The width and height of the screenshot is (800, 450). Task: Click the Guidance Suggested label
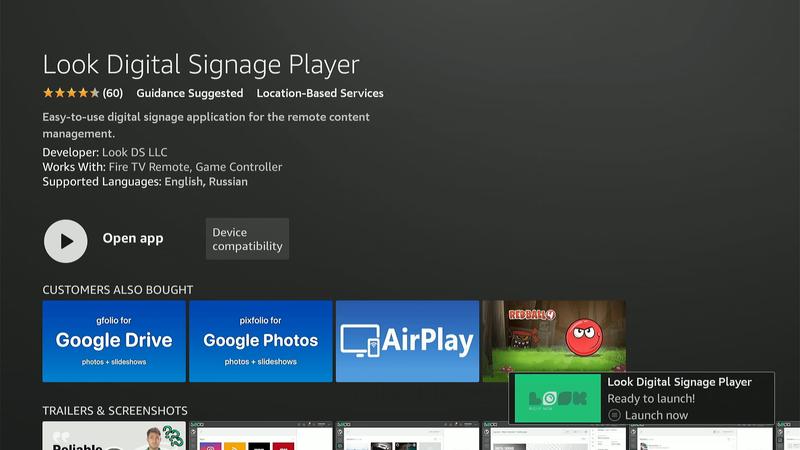190,93
